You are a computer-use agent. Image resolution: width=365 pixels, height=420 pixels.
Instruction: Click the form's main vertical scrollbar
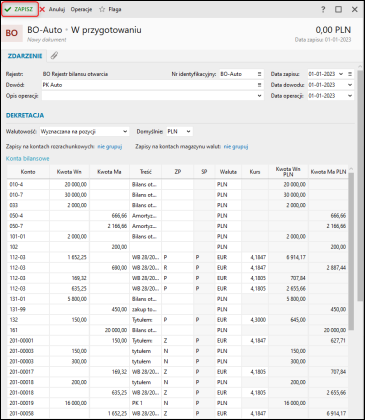[x=360, y=185]
